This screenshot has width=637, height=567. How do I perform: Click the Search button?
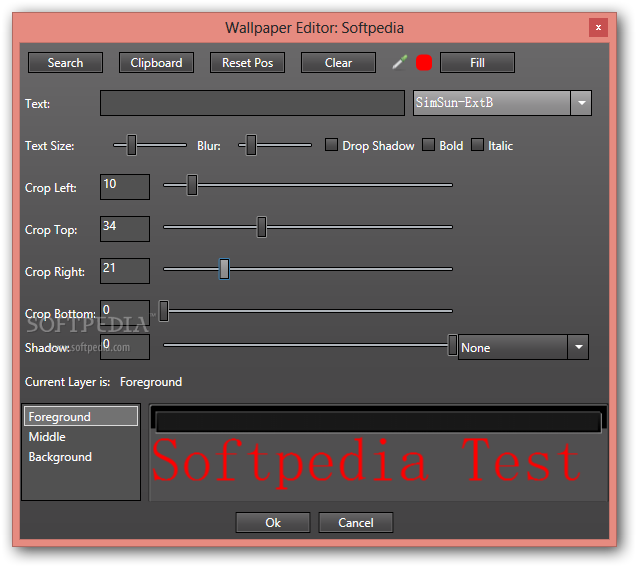[x=65, y=63]
